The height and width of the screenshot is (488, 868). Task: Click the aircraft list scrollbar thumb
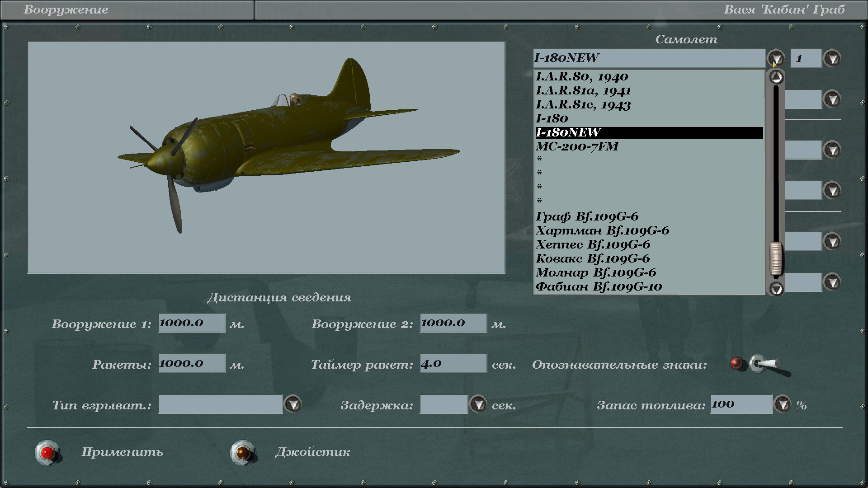click(x=776, y=258)
